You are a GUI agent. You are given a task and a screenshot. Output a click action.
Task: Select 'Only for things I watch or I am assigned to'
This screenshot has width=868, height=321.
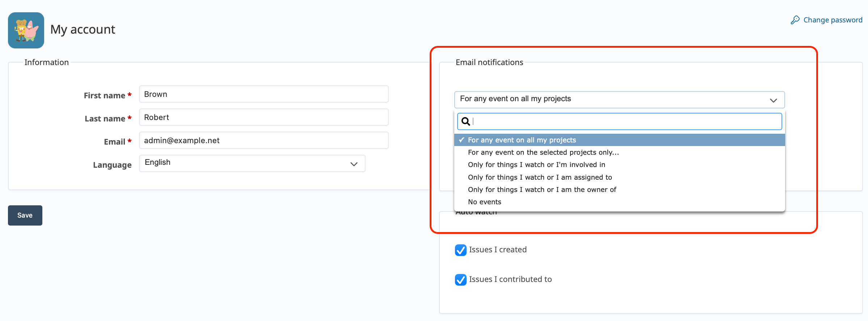click(619, 177)
